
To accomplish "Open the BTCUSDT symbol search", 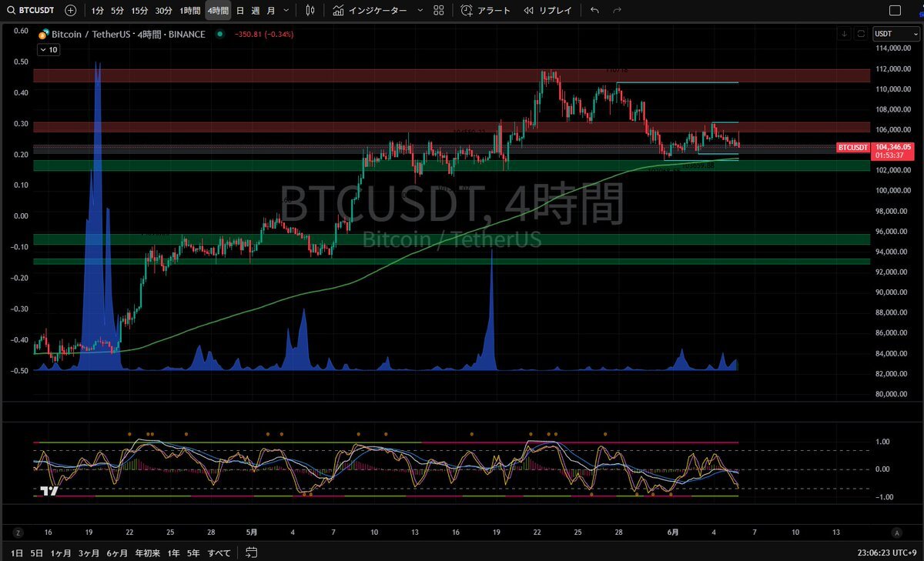I will [31, 11].
